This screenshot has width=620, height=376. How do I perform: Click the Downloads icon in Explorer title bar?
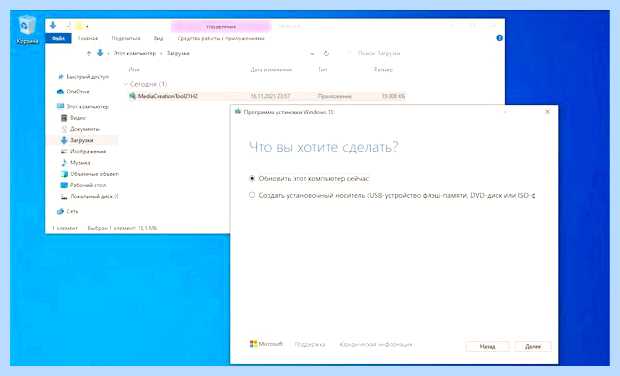(x=53, y=26)
